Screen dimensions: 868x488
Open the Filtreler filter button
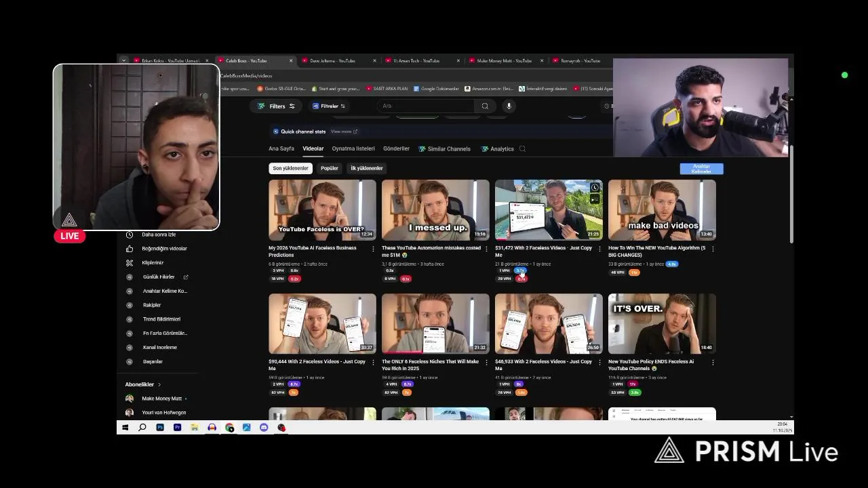point(329,106)
